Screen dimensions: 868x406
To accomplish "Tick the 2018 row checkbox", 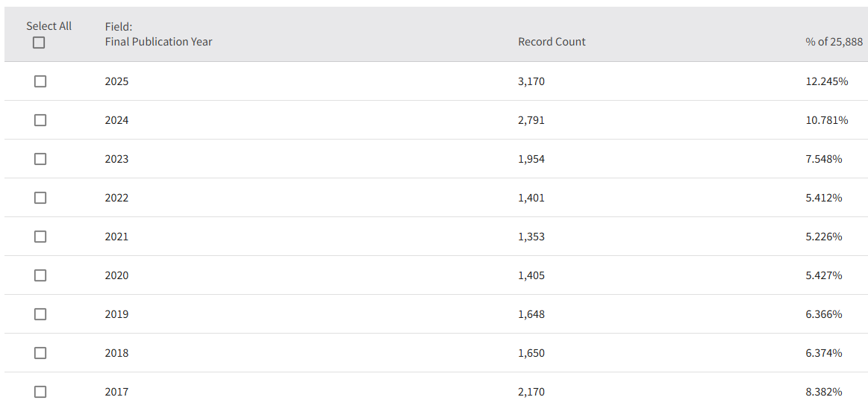I will [x=40, y=353].
